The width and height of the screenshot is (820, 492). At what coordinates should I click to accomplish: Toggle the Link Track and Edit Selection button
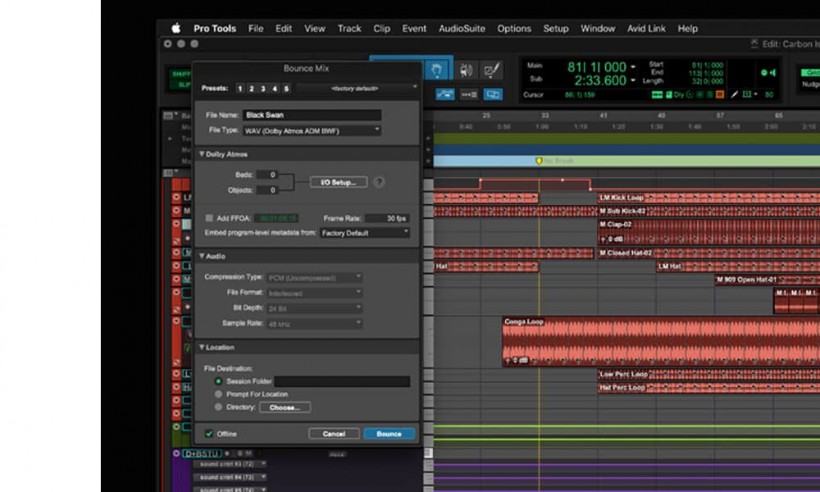tap(492, 95)
